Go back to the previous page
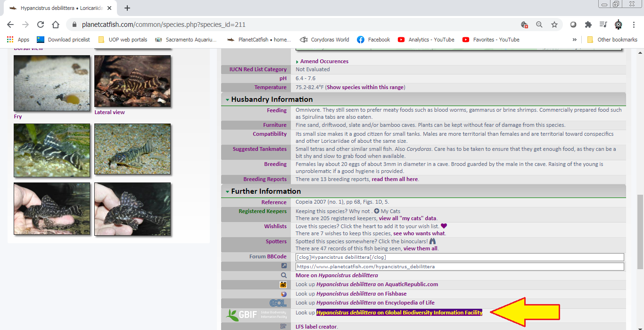This screenshot has height=330, width=644. (x=10, y=25)
